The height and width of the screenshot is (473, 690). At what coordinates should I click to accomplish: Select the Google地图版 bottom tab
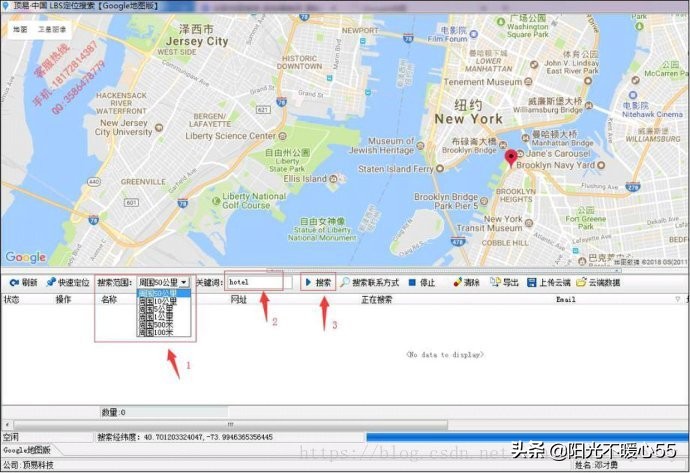27,450
